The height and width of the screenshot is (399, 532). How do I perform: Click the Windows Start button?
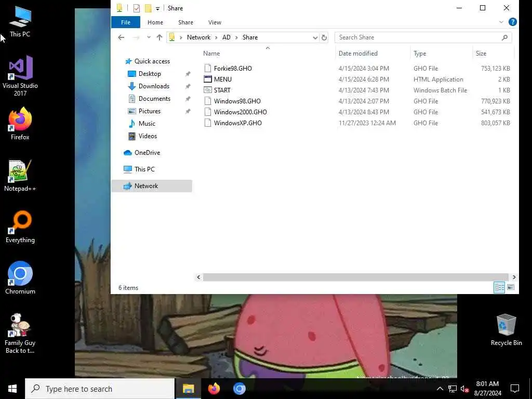pyautogui.click(x=12, y=389)
